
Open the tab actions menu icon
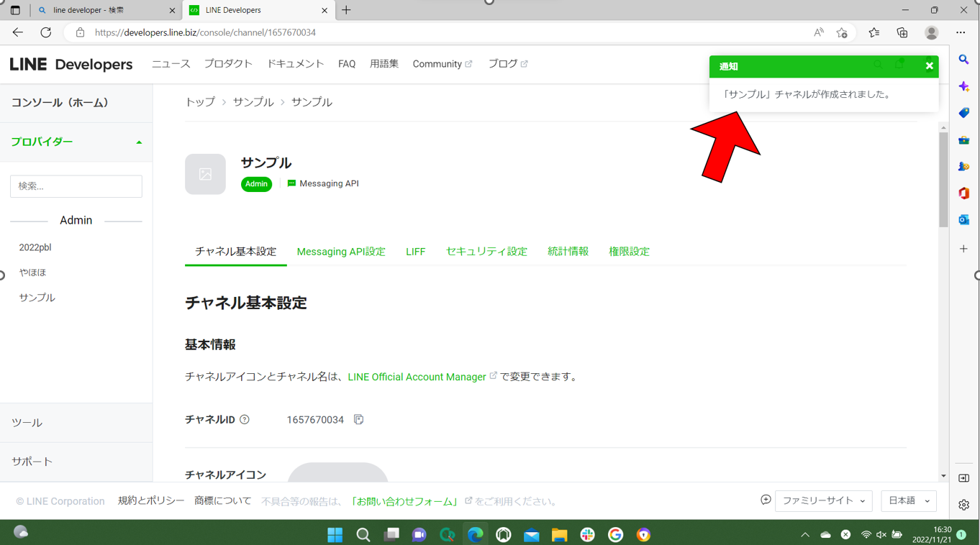[x=15, y=10]
